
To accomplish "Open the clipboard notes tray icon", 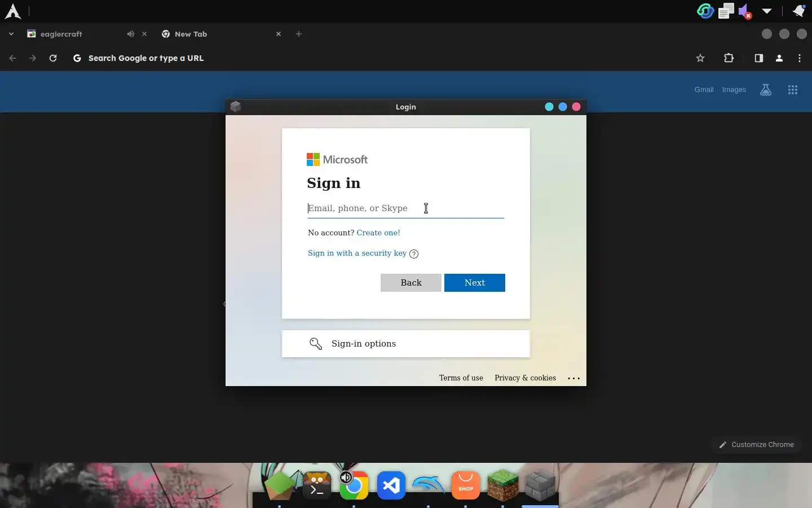I will point(726,11).
